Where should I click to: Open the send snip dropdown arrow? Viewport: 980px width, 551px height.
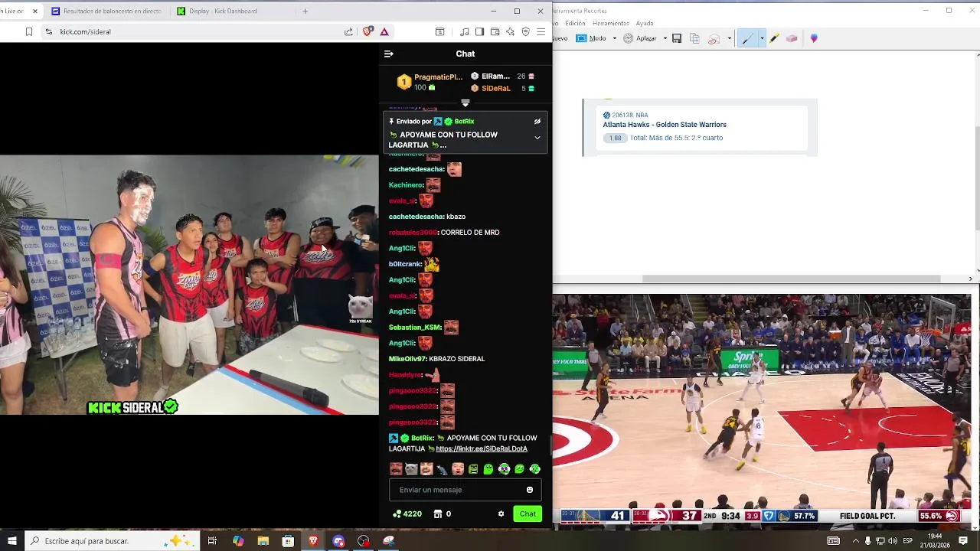(x=729, y=38)
